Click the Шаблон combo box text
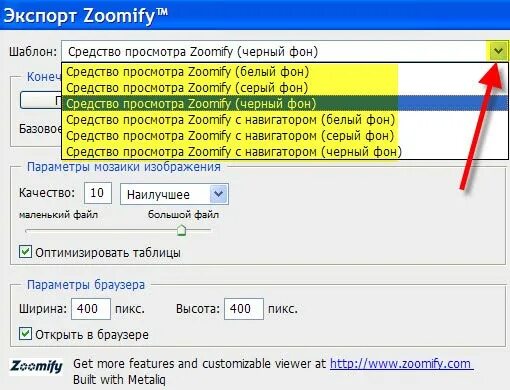The image size is (510, 390). coord(193,52)
